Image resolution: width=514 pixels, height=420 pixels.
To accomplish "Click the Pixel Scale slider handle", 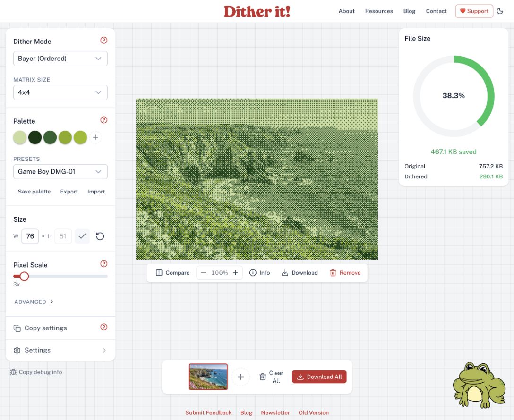I will coord(24,276).
